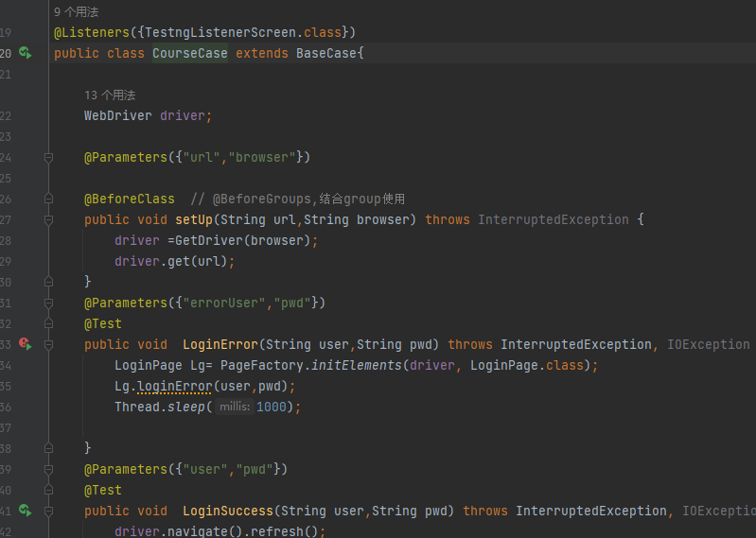Click GetDriver call on line 28
The image size is (756, 538).
pyautogui.click(x=209, y=240)
